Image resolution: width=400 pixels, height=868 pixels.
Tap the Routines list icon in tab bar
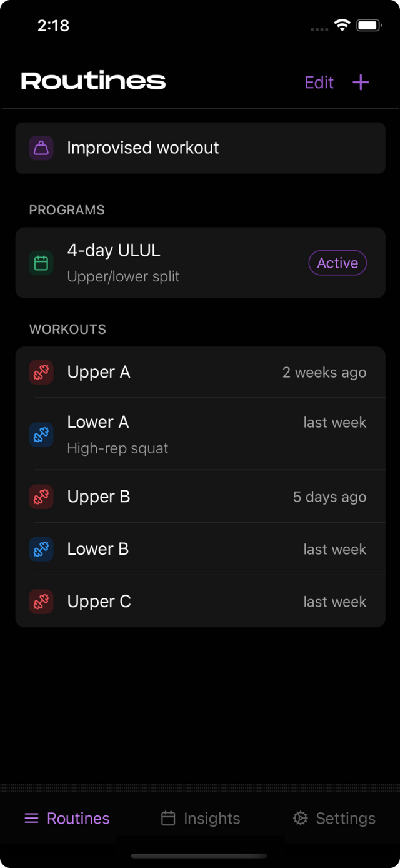(31, 818)
